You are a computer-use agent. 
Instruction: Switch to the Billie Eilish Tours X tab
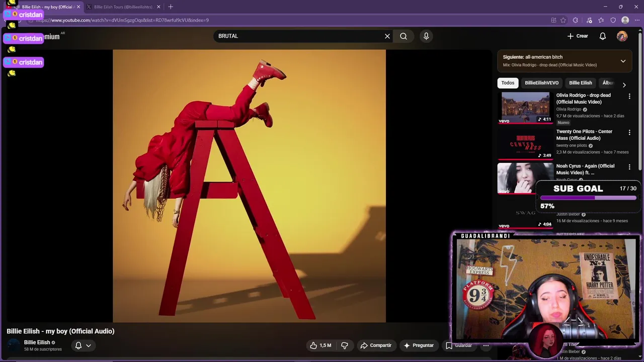pyautogui.click(x=123, y=7)
